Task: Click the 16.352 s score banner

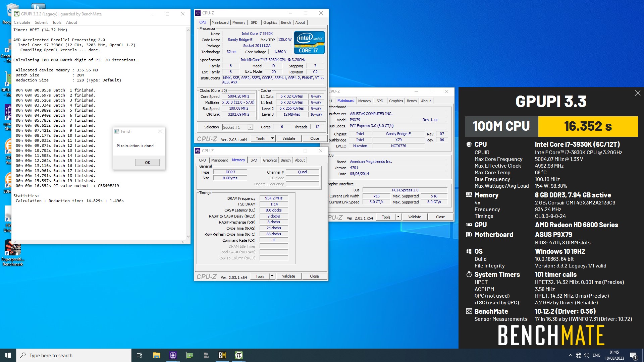Action: tap(588, 126)
